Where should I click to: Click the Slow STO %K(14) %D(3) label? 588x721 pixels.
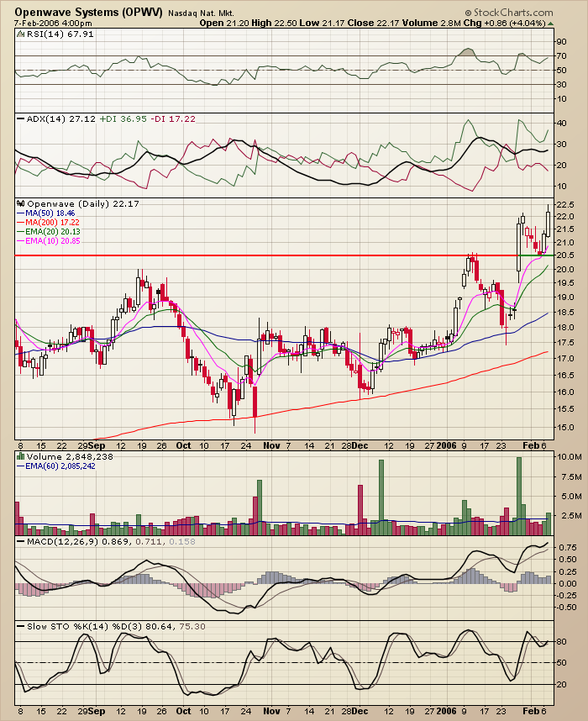(85, 626)
